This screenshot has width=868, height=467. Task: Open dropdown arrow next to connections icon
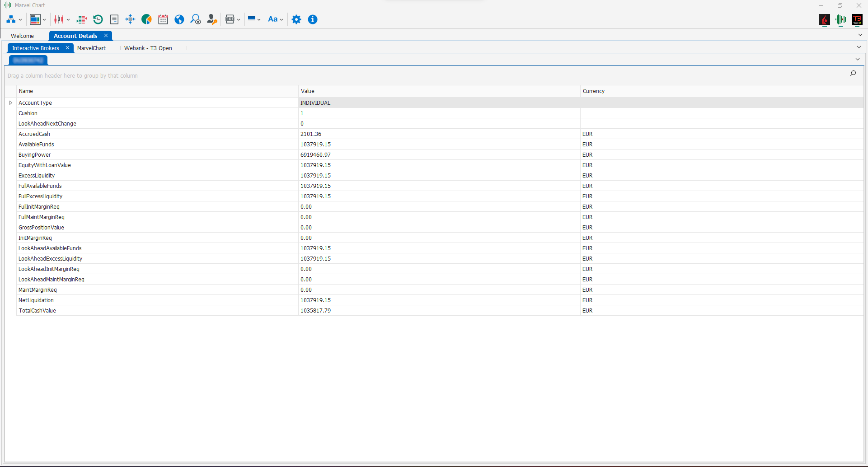pos(20,20)
